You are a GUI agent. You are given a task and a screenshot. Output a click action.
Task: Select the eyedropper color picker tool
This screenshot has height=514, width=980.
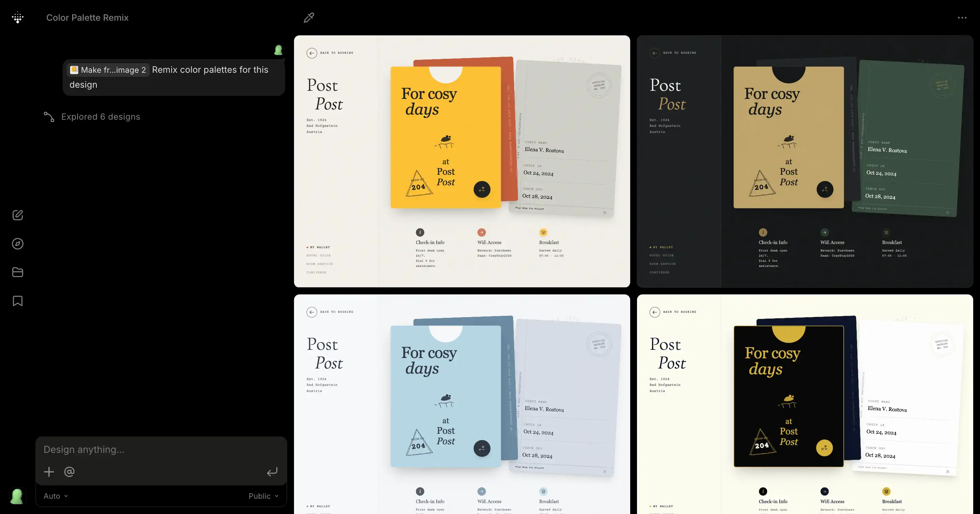(309, 17)
